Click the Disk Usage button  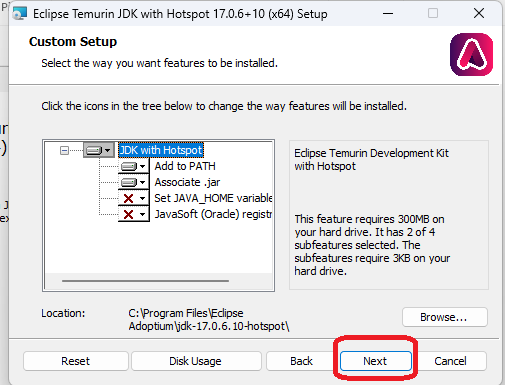pyautogui.click(x=196, y=361)
